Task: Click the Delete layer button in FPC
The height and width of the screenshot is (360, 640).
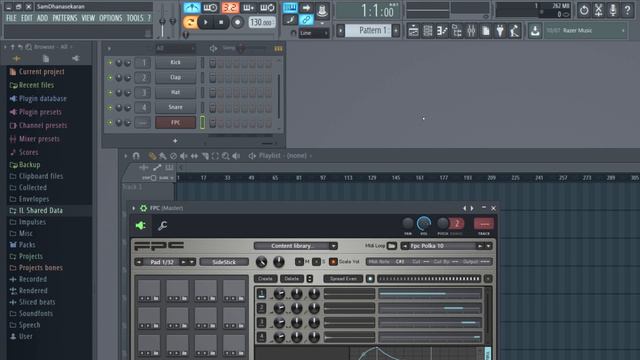Action: click(291, 279)
